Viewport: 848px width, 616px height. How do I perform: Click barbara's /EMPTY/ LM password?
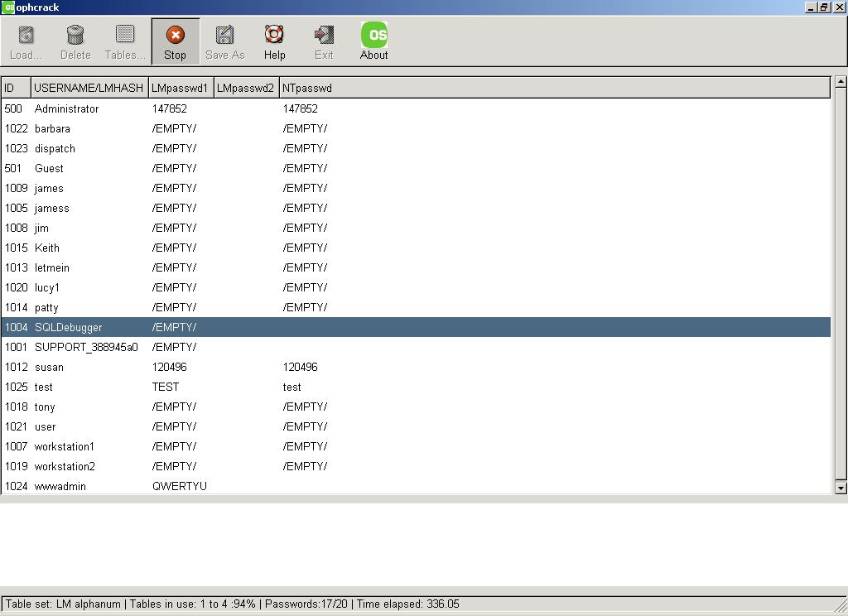[174, 128]
